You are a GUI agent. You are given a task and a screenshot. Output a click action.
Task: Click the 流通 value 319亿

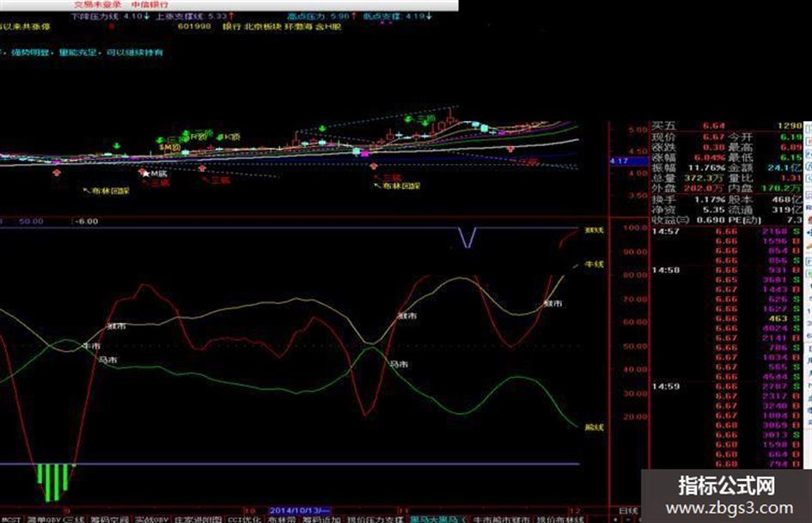[x=788, y=210]
